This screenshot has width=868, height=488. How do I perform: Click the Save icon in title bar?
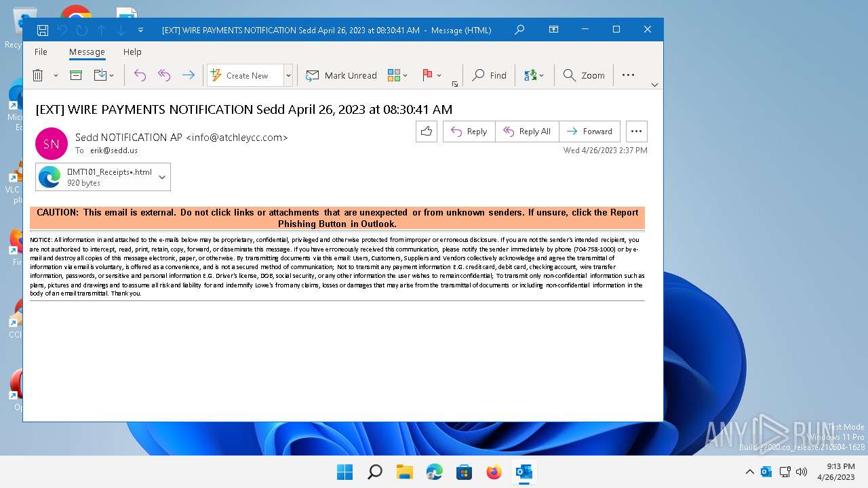43,30
